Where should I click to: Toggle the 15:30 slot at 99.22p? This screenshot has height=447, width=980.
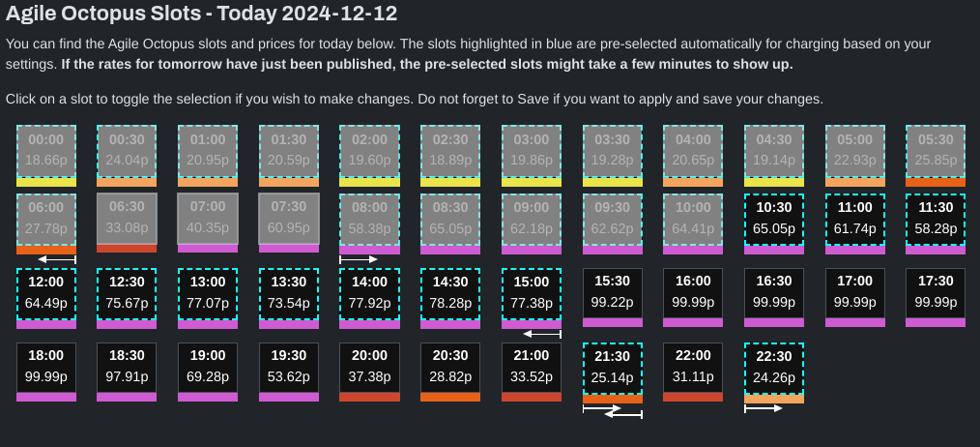point(613,292)
